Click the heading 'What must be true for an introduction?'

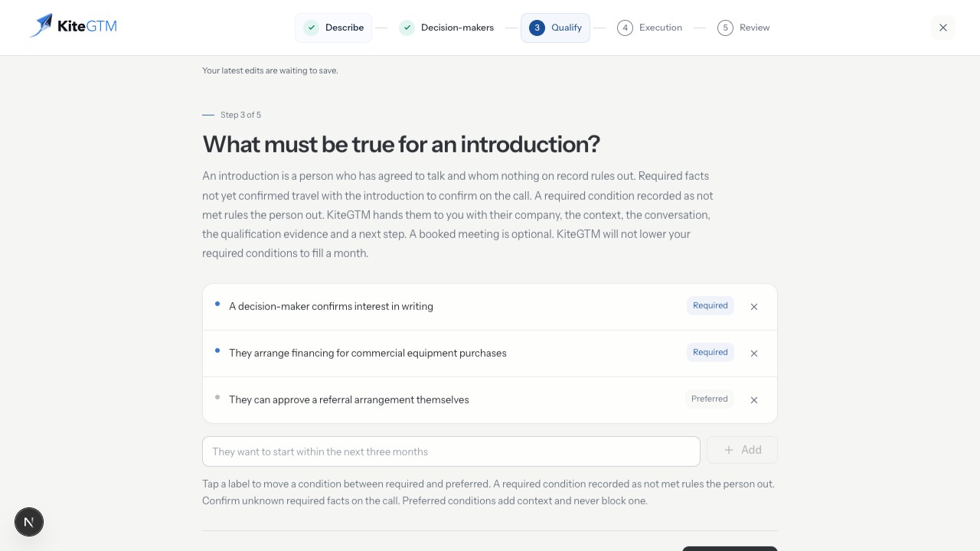tap(401, 144)
